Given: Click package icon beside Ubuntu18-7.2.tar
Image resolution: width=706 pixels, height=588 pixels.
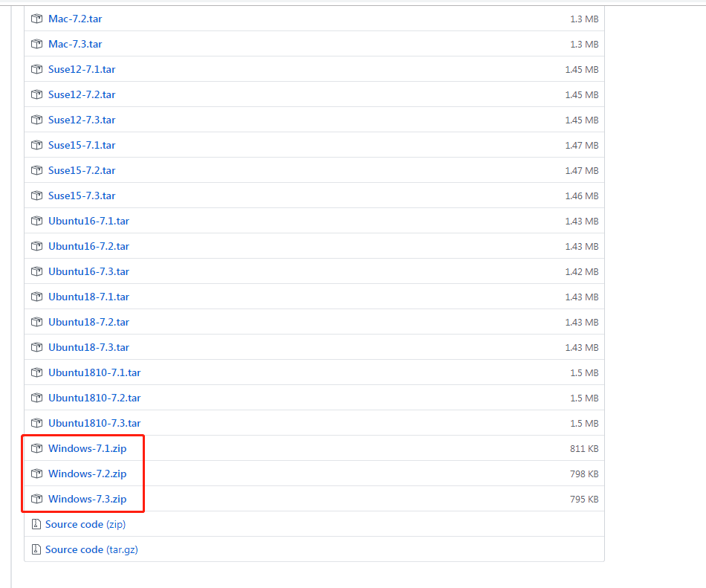Looking at the screenshot, I should click(36, 322).
